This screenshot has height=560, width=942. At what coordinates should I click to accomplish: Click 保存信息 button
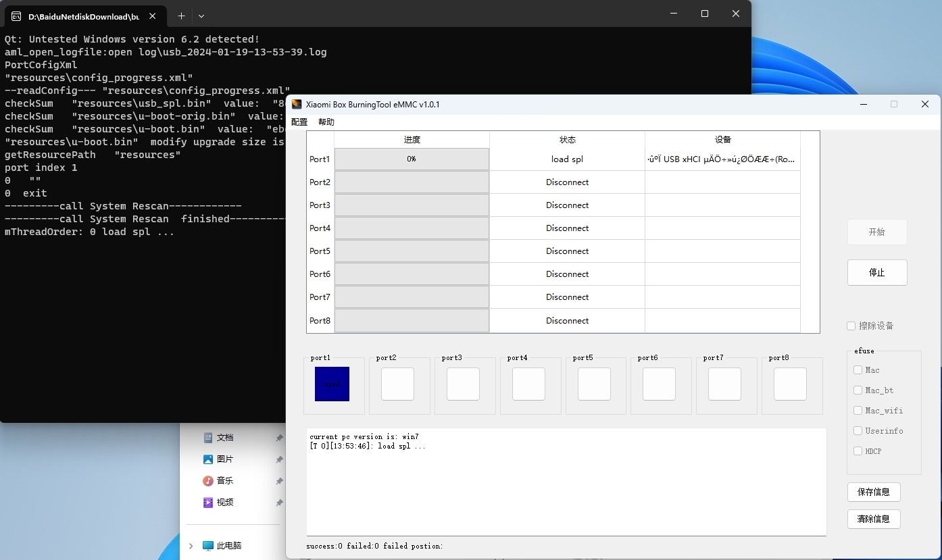click(874, 492)
